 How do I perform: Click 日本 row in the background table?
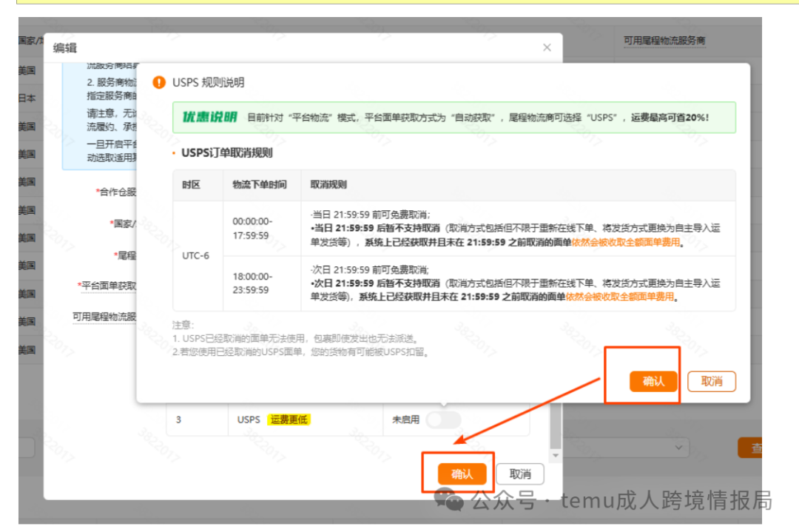(x=27, y=98)
